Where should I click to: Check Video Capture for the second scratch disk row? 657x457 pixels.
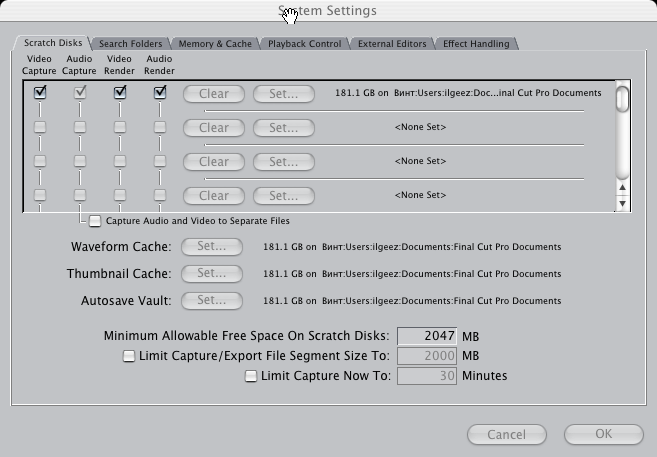click(x=40, y=127)
